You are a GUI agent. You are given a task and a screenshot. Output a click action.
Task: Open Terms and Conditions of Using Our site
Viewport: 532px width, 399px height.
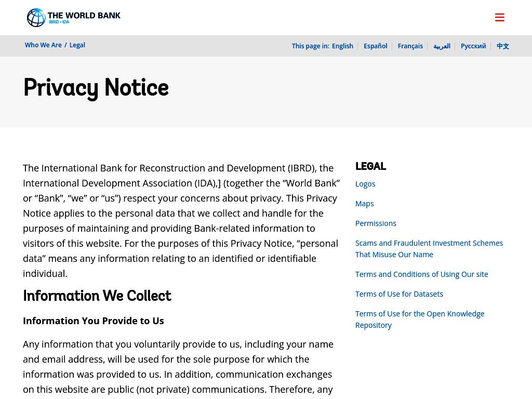421,274
